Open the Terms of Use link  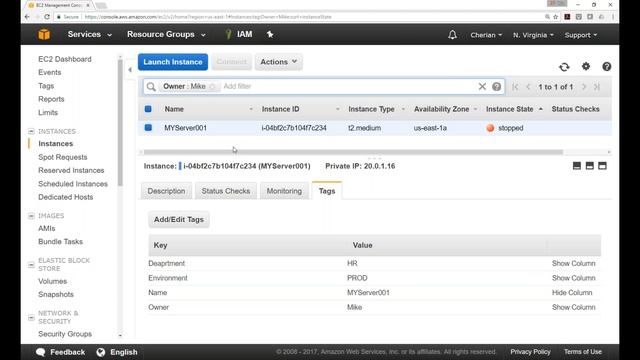click(583, 352)
